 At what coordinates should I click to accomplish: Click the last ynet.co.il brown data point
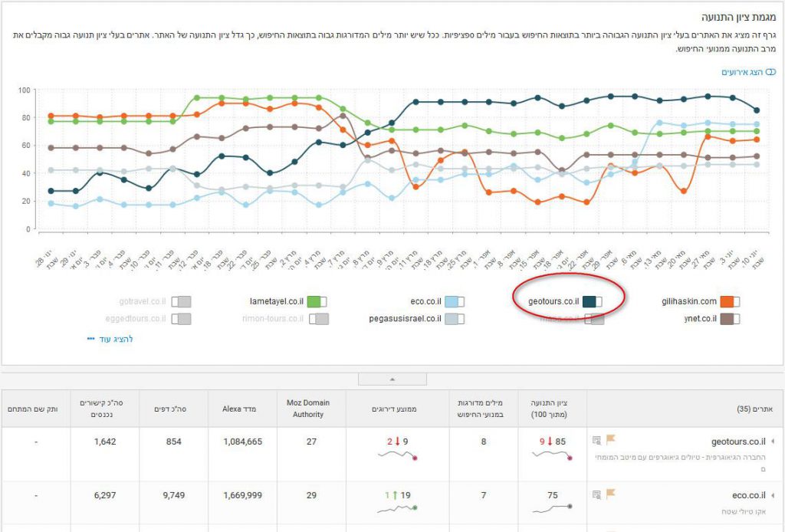click(x=757, y=156)
